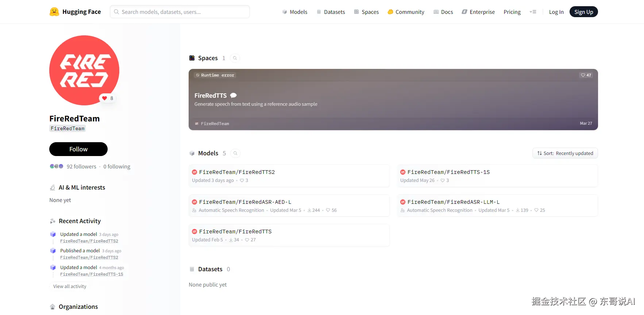Open the more options menu icon in navbar

click(x=533, y=12)
